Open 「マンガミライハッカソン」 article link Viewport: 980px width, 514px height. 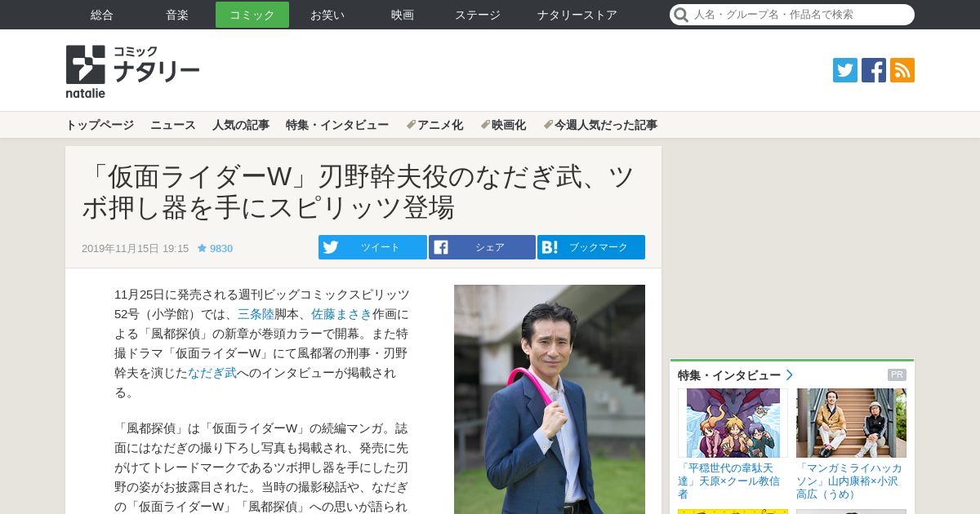849,481
